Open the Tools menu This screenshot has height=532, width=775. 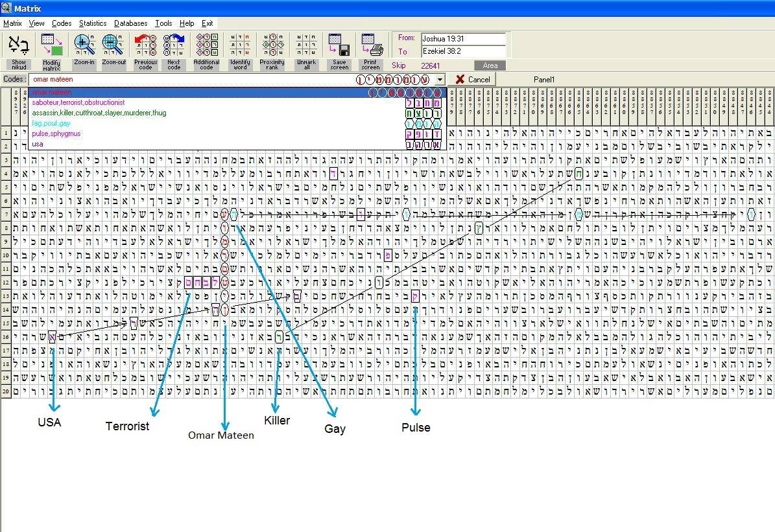(x=163, y=23)
